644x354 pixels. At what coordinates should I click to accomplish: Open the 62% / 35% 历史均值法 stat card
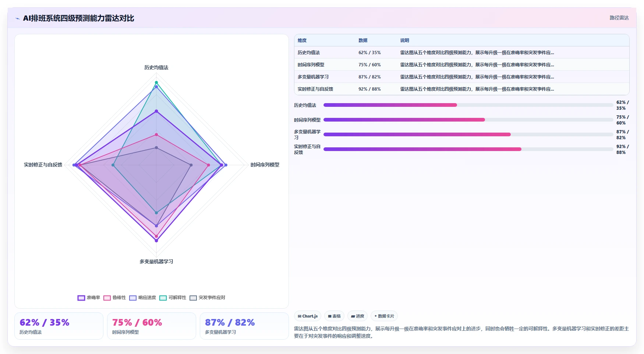pos(59,326)
